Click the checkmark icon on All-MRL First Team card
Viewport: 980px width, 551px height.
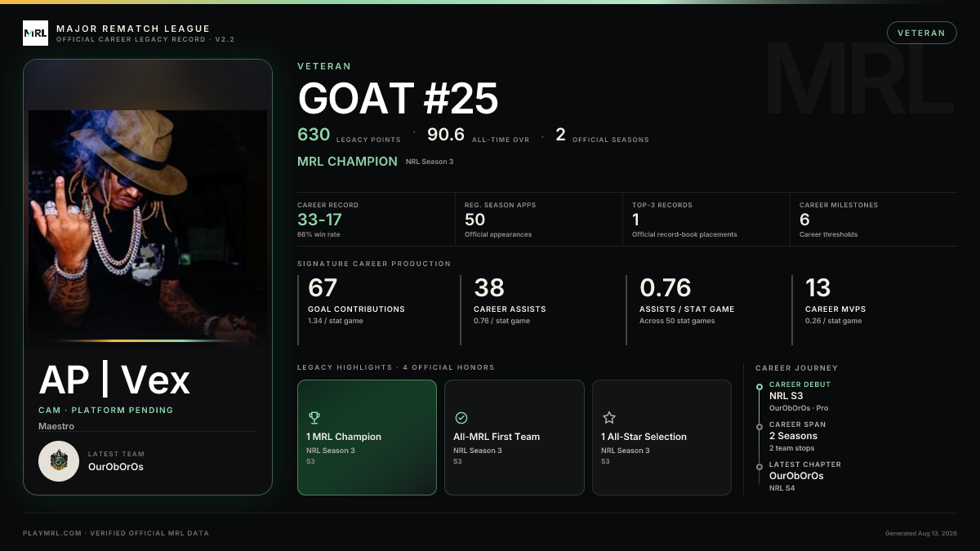tap(461, 418)
